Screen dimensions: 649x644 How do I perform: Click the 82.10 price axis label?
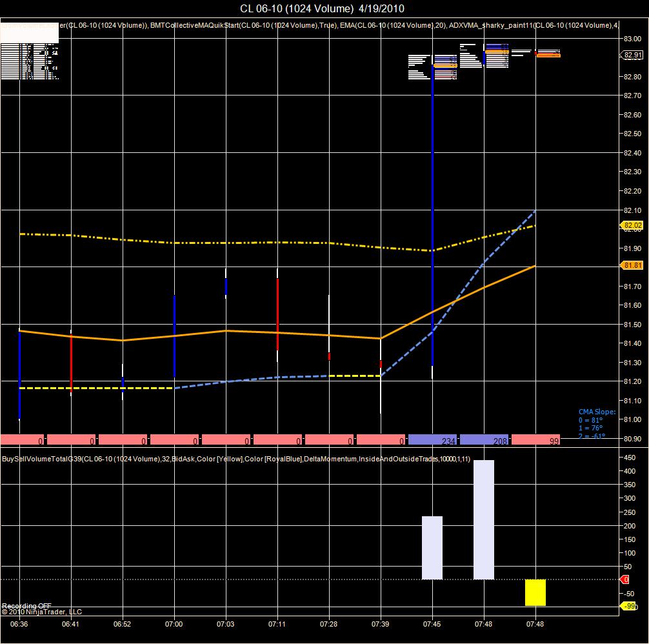tap(632, 210)
